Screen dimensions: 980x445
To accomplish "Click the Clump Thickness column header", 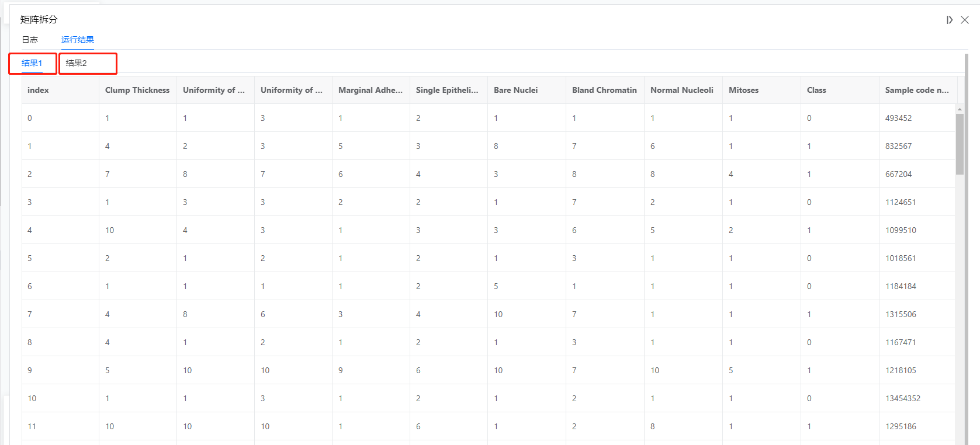I will pos(137,90).
